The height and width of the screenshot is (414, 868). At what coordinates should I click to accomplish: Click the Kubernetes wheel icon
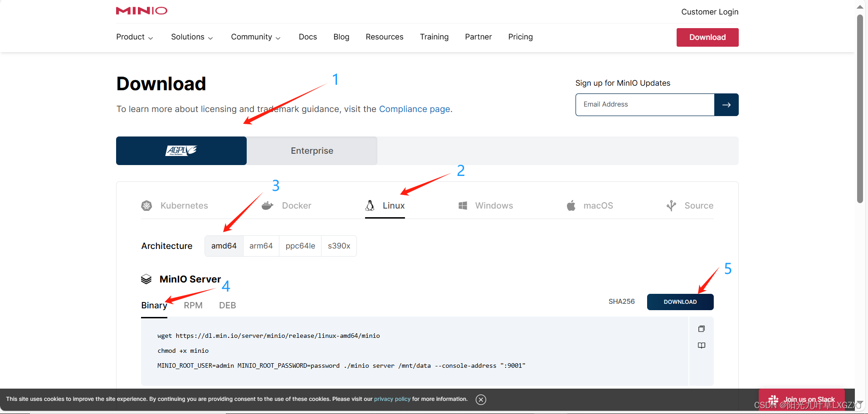[146, 206]
